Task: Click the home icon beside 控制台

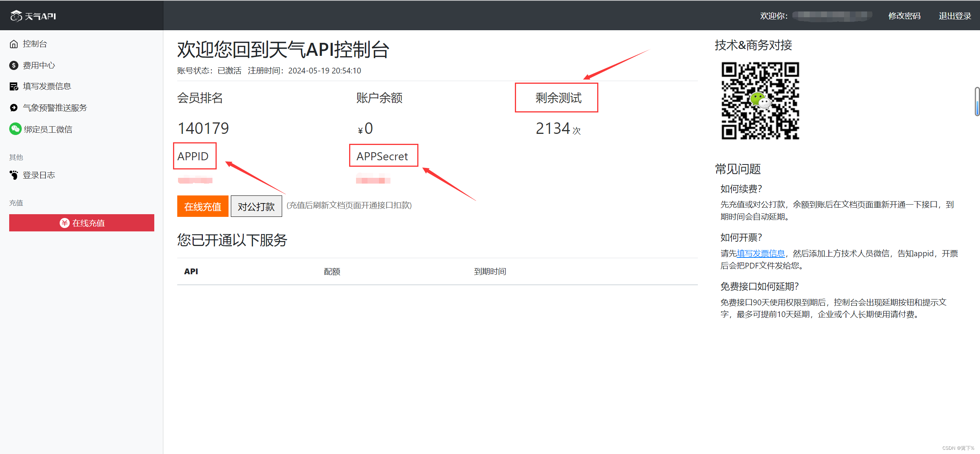Action: point(14,44)
